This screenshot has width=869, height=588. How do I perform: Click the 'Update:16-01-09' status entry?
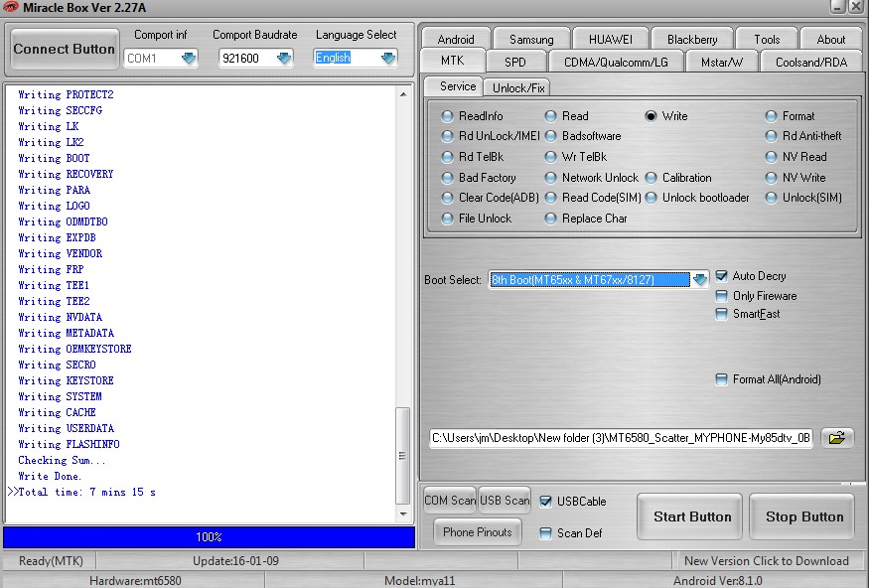point(235,561)
